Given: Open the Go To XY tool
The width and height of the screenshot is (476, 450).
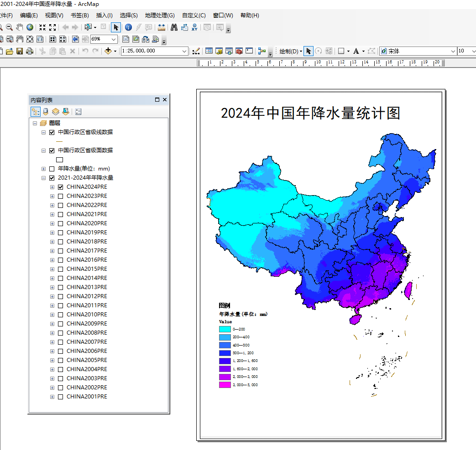Looking at the screenshot, I should pos(195,27).
